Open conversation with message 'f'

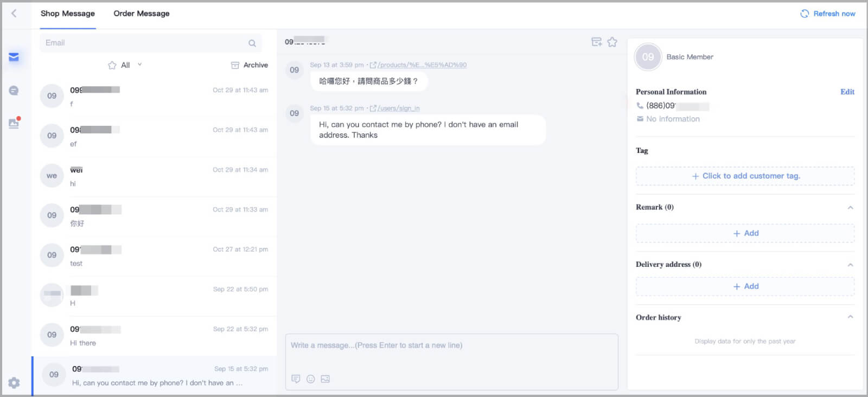coord(154,97)
